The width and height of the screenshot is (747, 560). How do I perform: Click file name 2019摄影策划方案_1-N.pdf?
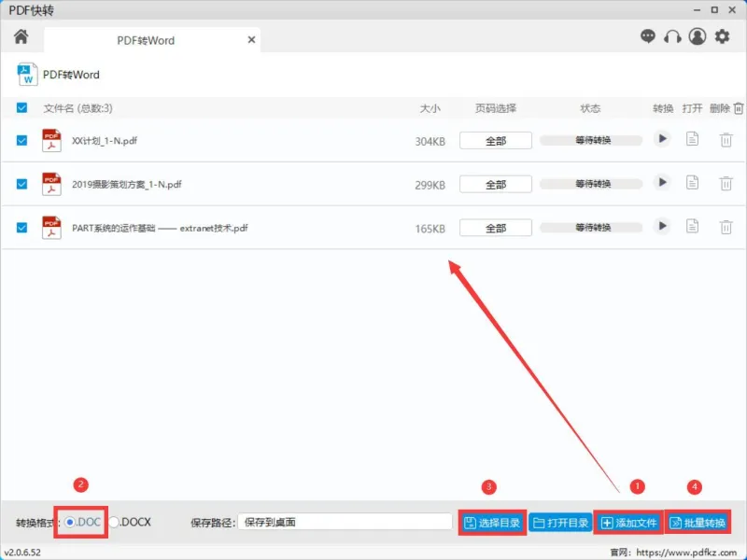tap(127, 184)
